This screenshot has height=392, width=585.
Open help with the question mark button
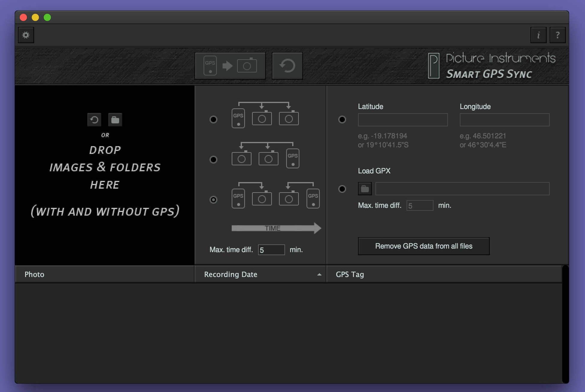557,35
